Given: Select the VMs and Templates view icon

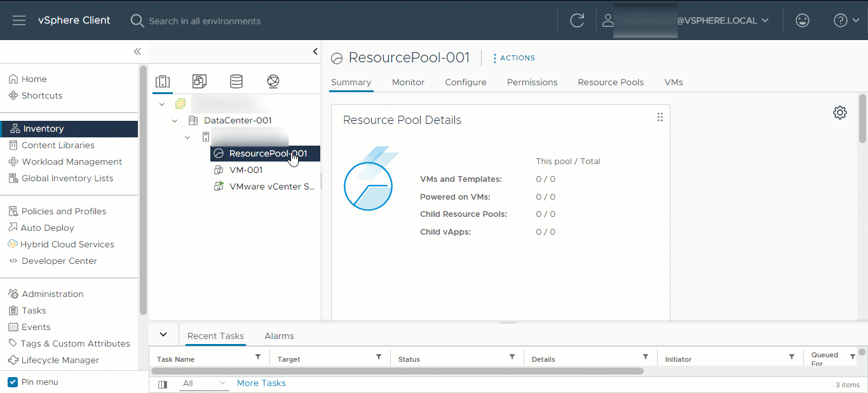Looking at the screenshot, I should [200, 81].
